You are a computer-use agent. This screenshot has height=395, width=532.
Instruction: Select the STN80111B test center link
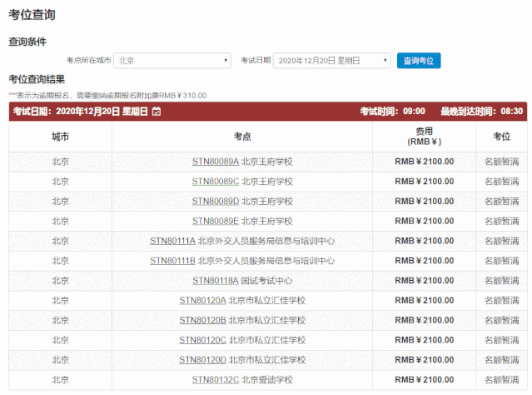tap(172, 261)
